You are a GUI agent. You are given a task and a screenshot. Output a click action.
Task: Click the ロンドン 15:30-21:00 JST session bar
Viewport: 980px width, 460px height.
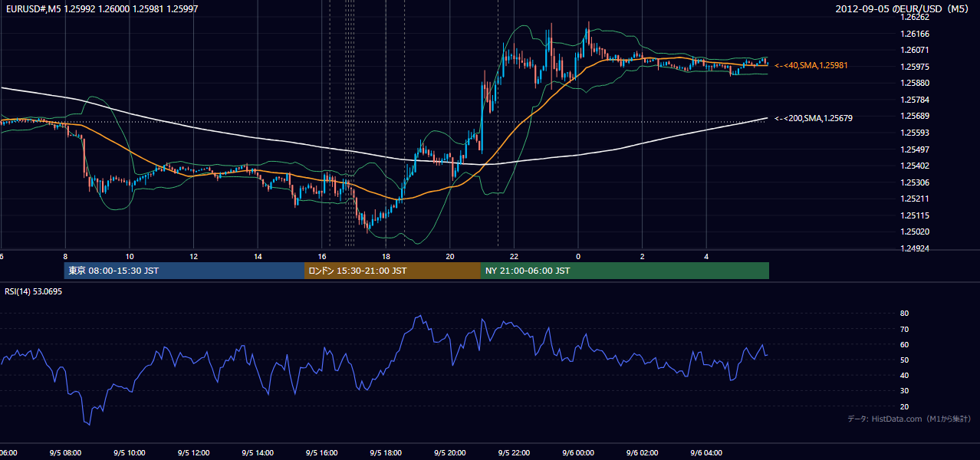[393, 271]
